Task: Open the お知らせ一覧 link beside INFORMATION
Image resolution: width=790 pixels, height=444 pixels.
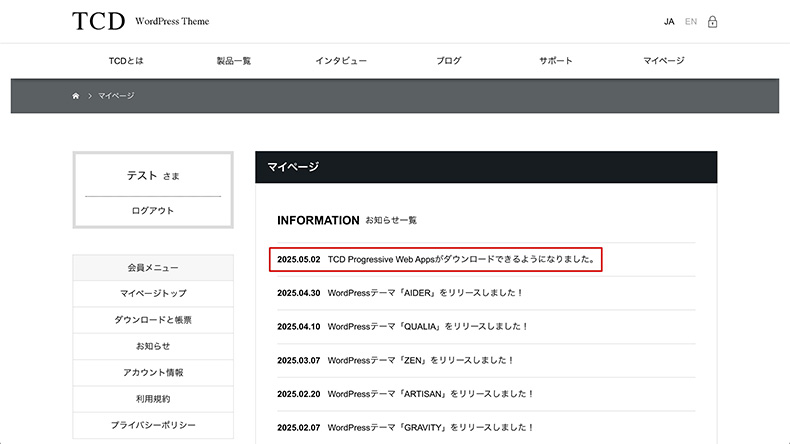Action: 391,220
